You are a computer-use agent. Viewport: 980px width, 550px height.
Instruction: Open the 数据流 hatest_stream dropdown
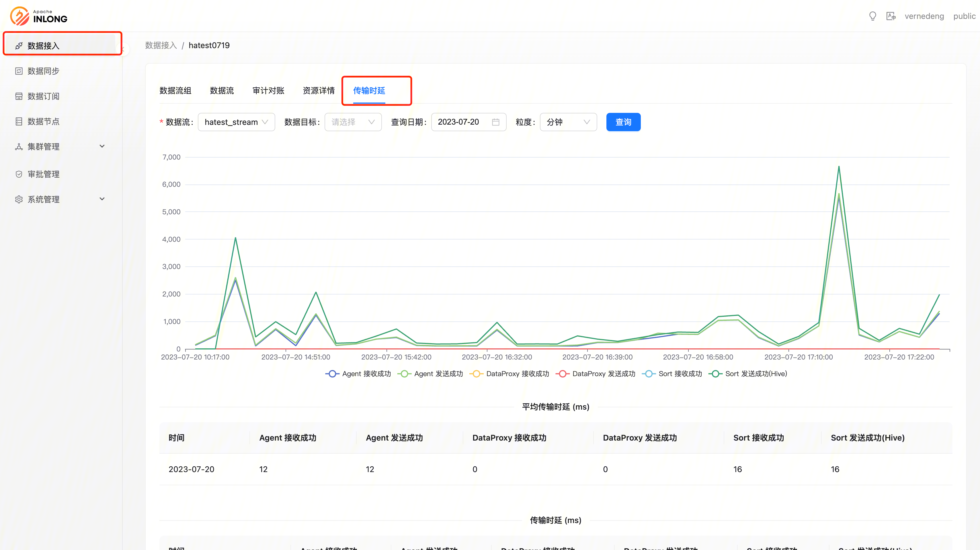pos(236,122)
